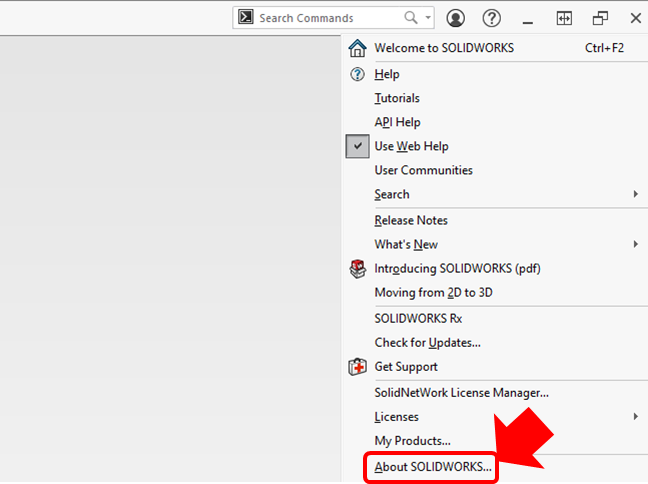Open SolidNetWork License Manager
Image resolution: width=648 pixels, height=484 pixels.
tap(461, 392)
